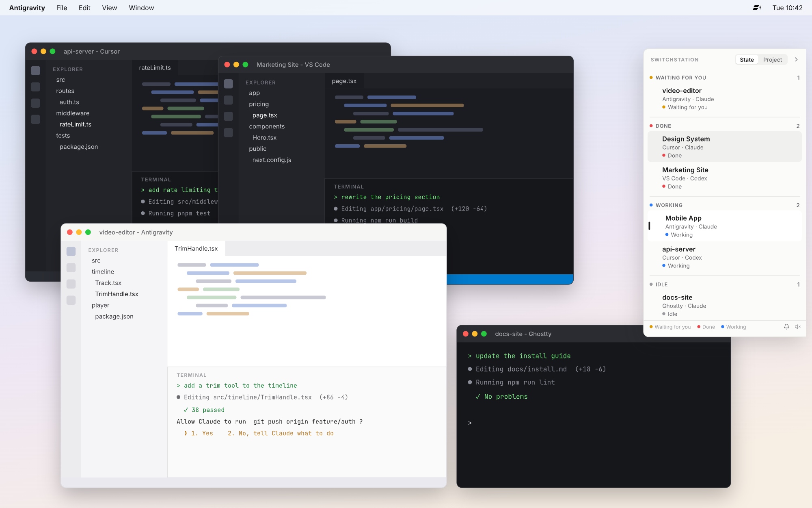Screen dimensions: 812x508
Task: Click the muted speaker icon in Switchstation
Action: 798,327
